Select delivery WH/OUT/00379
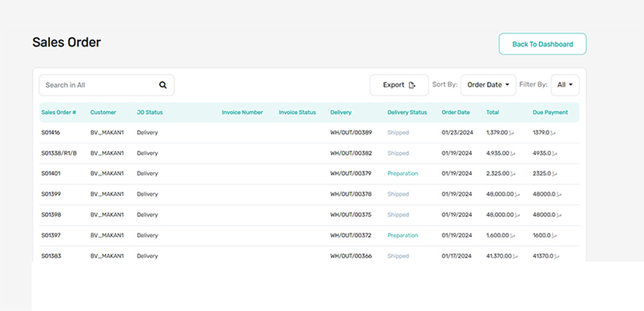644x311 pixels. coord(351,173)
